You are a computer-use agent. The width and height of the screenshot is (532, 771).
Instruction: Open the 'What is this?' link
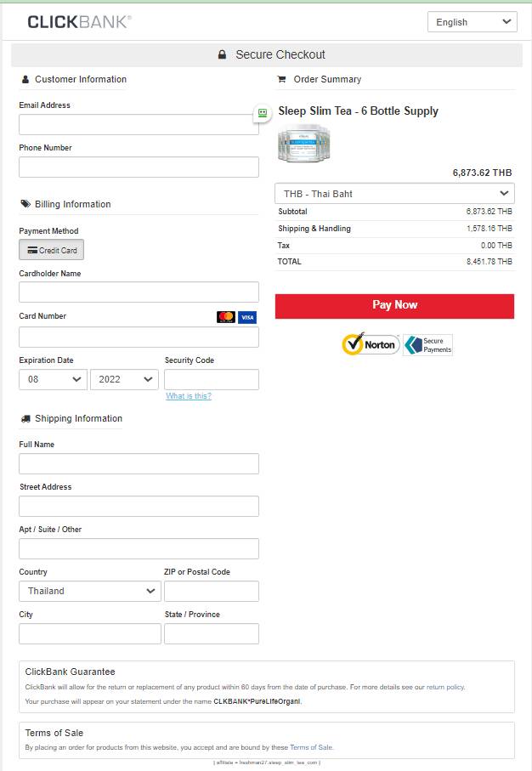pyautogui.click(x=189, y=396)
